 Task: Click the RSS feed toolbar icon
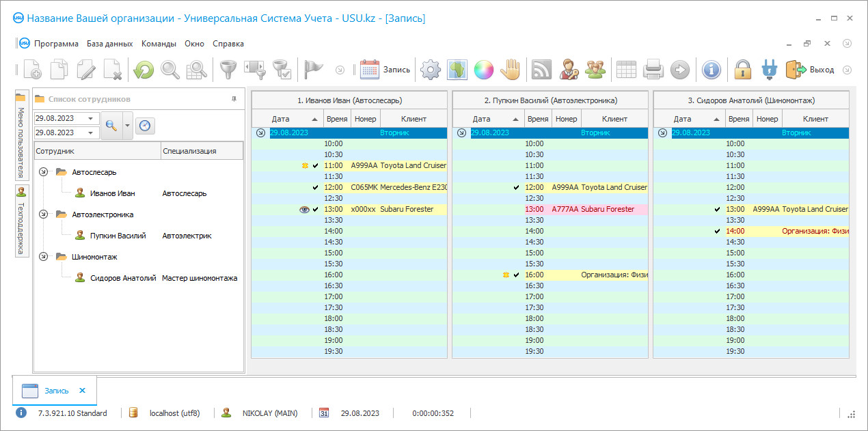tap(541, 69)
